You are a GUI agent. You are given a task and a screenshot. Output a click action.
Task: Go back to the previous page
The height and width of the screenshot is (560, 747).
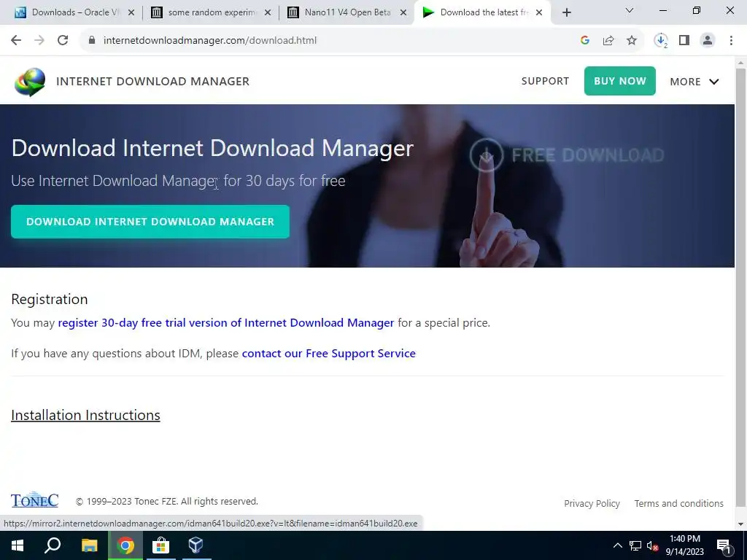(16, 41)
